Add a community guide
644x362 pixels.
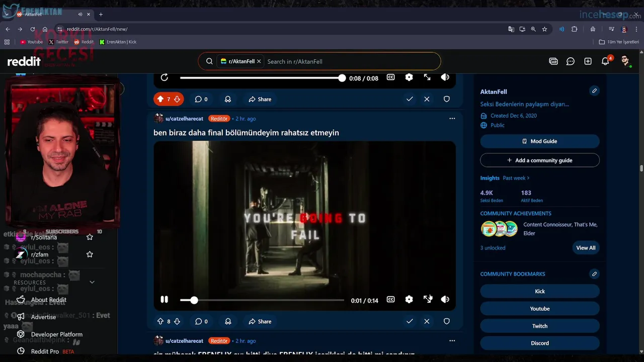540,160
